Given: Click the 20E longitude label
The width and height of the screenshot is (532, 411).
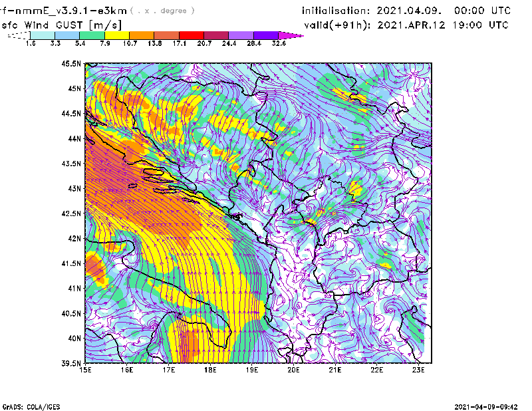Looking at the screenshot, I should 293,370.
